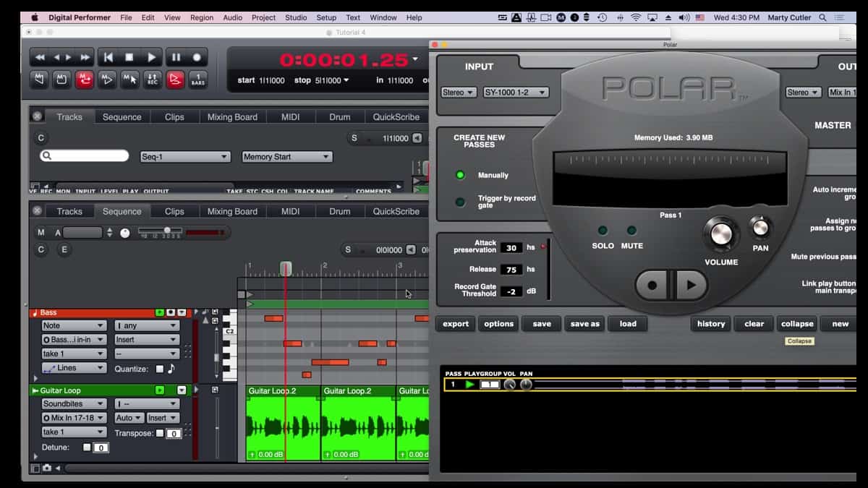Click the track search field

point(85,156)
